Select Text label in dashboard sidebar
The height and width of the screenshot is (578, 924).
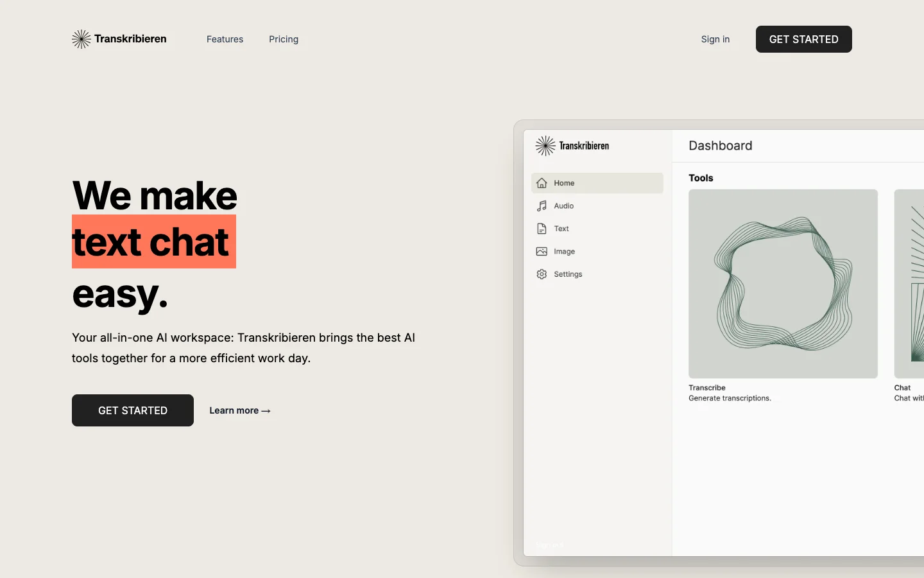point(561,229)
